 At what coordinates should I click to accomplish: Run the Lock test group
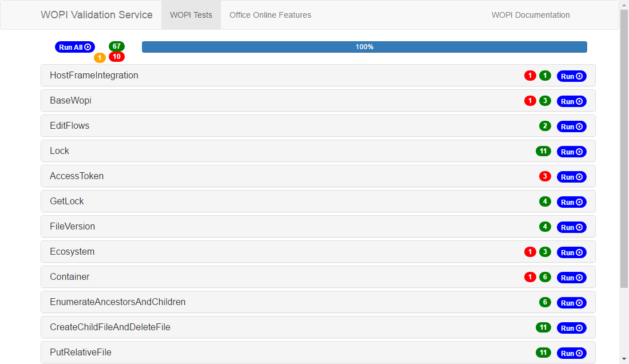[x=572, y=152]
